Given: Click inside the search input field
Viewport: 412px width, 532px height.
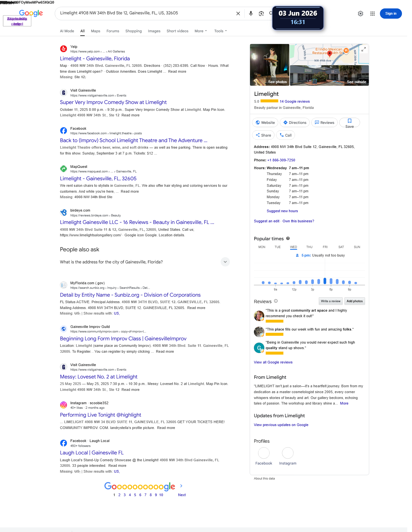Looking at the screenshot, I should click(145, 13).
